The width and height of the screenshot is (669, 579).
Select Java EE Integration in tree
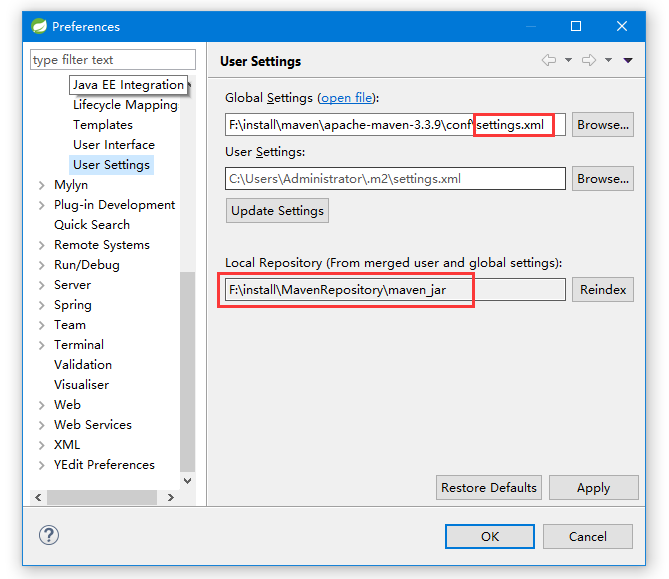pyautogui.click(x=128, y=85)
